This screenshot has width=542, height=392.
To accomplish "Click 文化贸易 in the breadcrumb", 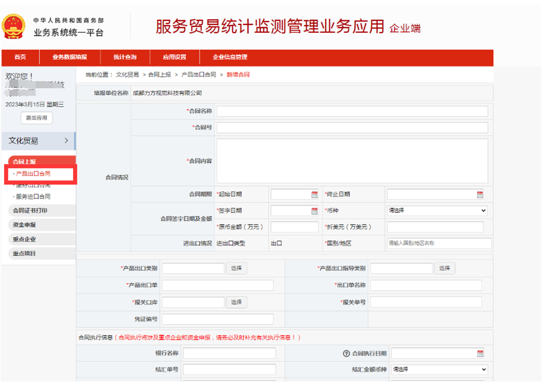I will (x=127, y=75).
